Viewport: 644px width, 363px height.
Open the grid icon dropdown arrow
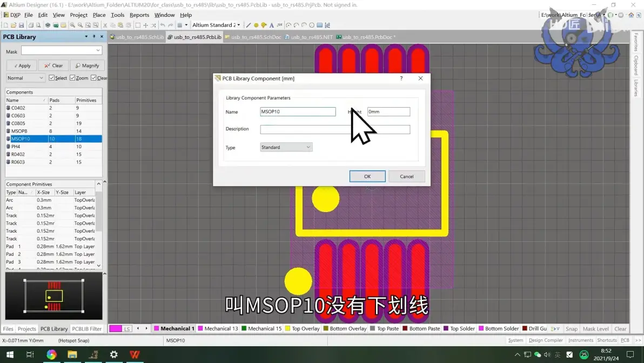pos(186,25)
